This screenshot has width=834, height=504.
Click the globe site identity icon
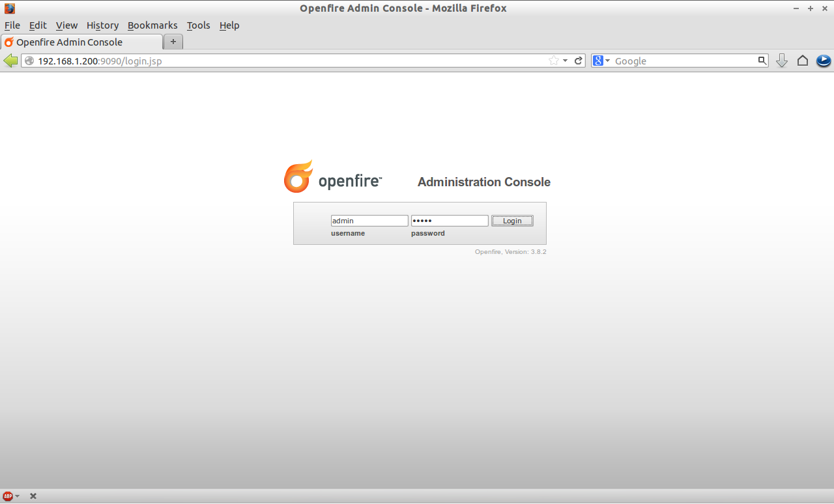(29, 61)
